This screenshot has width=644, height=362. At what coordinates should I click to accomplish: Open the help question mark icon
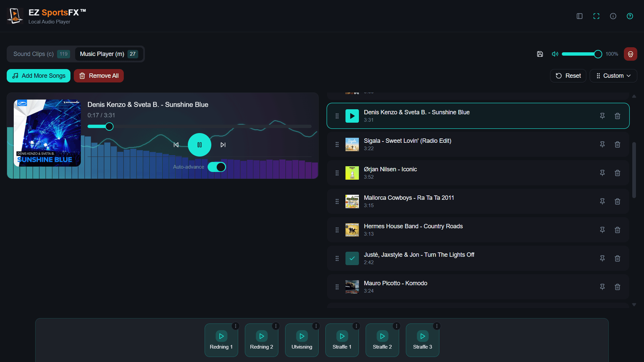(x=630, y=16)
